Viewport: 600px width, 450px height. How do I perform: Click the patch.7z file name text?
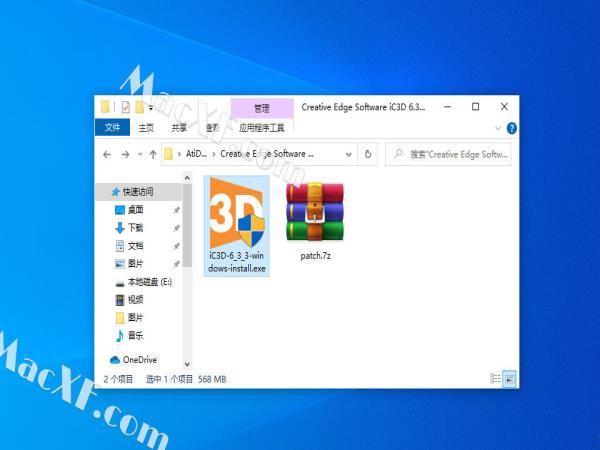pos(315,256)
